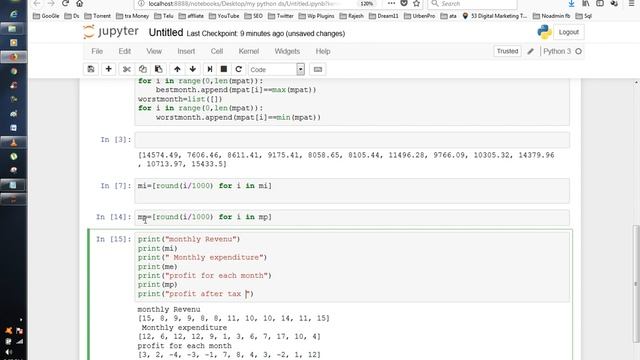Restart the kernel icon
The width and height of the screenshot is (640, 360).
click(x=239, y=69)
